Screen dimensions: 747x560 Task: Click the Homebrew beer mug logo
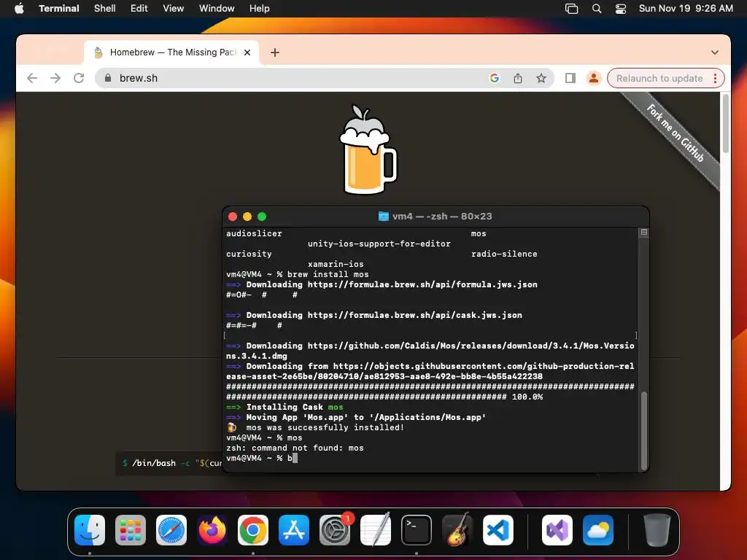click(x=368, y=150)
